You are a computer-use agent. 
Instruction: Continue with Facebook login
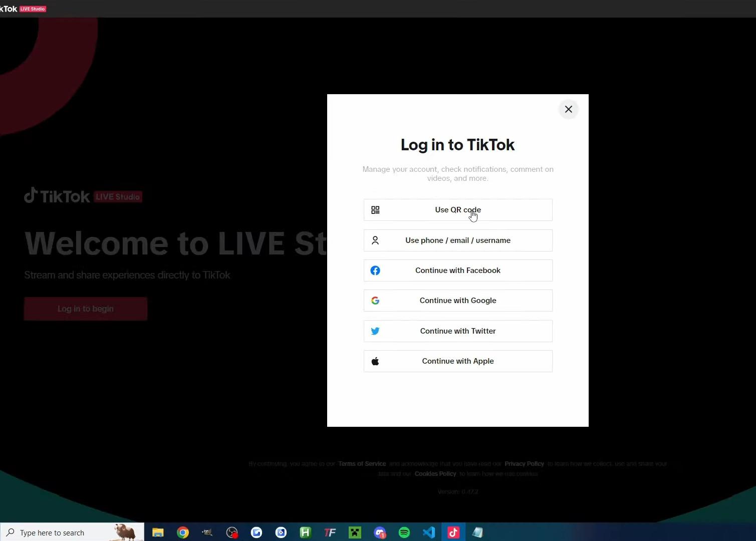pos(458,270)
